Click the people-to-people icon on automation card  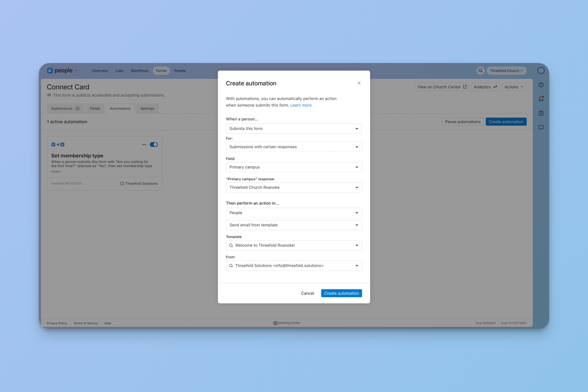click(x=58, y=145)
